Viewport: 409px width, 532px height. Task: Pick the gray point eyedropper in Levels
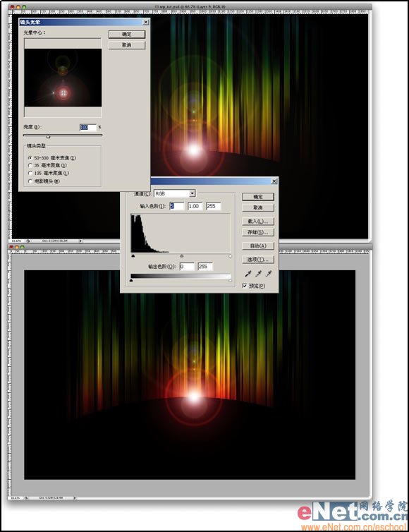click(258, 274)
